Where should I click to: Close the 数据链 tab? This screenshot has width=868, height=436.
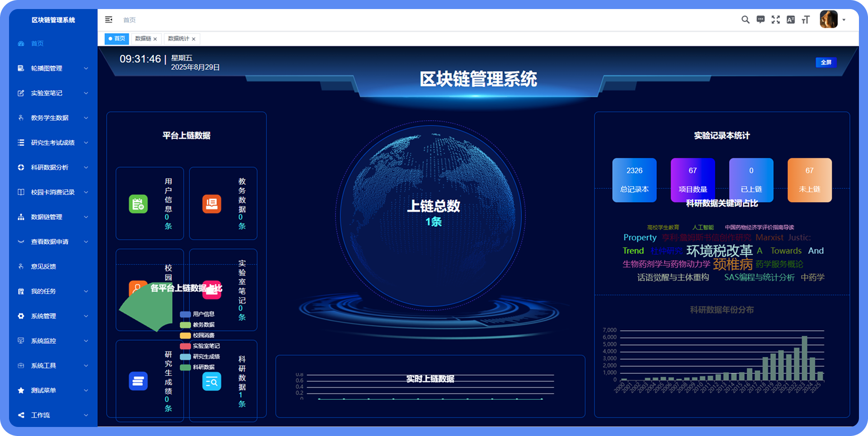coord(155,39)
